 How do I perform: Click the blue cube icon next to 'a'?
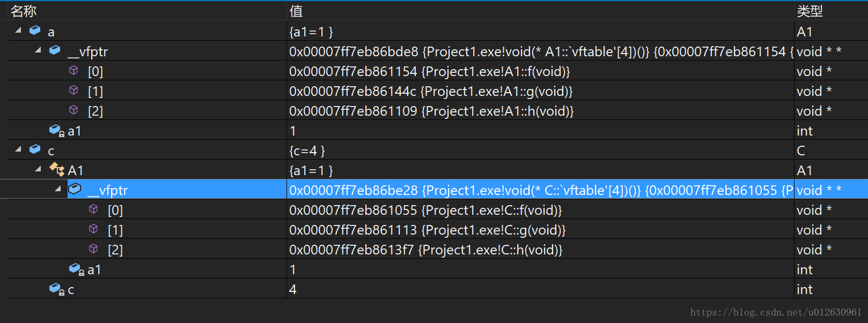tap(35, 31)
